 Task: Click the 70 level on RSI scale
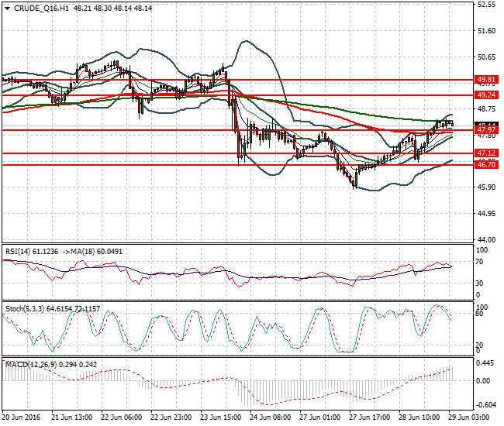479,262
